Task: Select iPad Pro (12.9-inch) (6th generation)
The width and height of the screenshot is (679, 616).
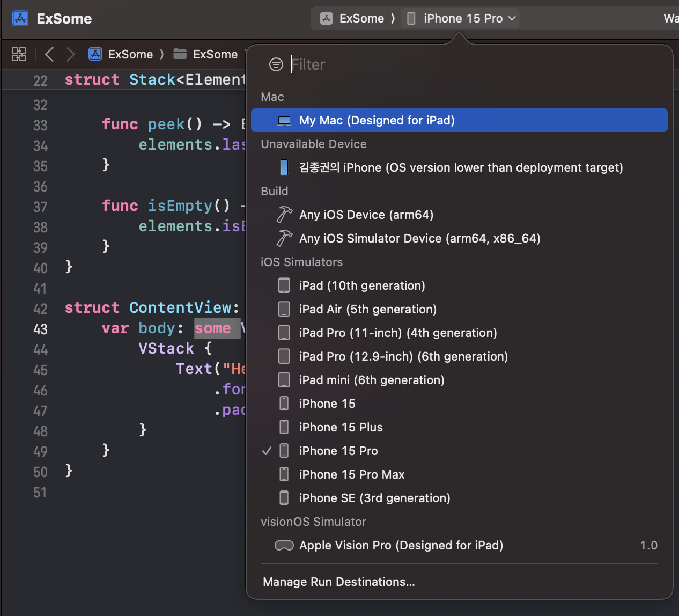Action: point(459,356)
